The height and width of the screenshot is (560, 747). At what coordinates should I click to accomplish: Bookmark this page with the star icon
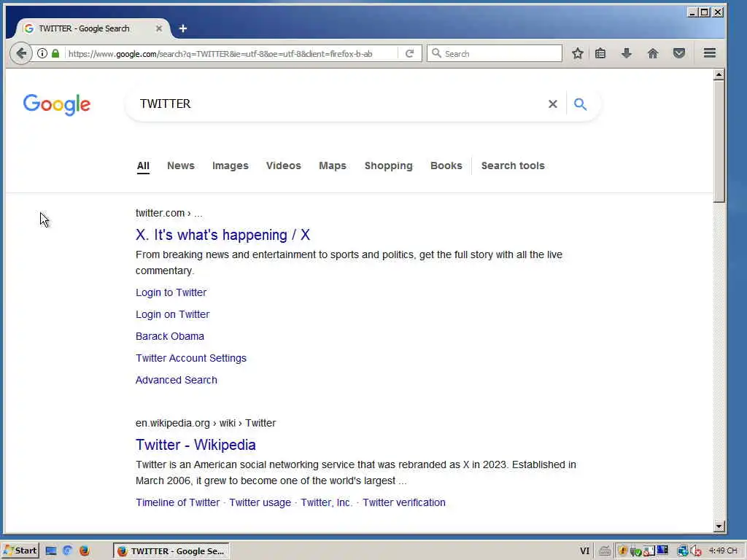coord(578,53)
